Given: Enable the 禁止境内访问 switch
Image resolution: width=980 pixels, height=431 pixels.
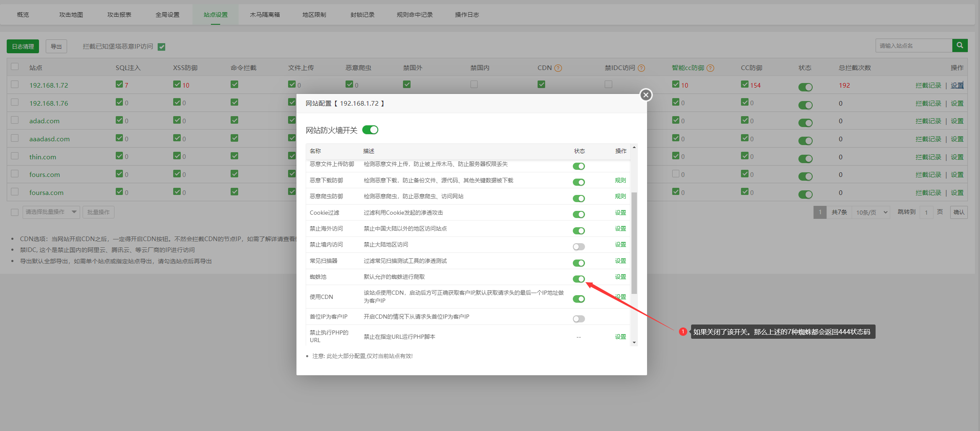Looking at the screenshot, I should (579, 247).
